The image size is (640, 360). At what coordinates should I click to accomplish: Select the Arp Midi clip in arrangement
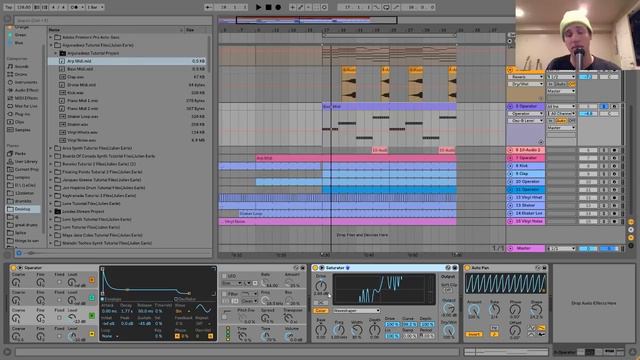pyautogui.click(x=356, y=158)
